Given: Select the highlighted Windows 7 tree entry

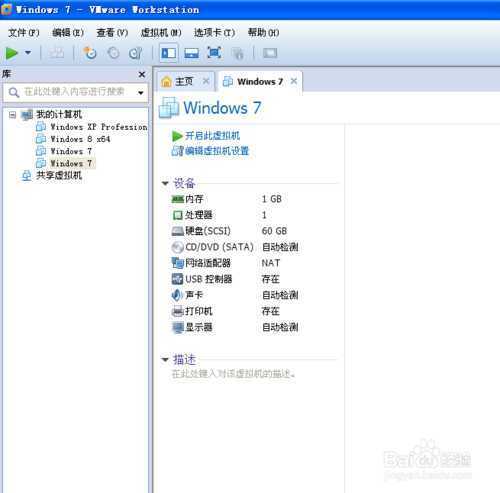Looking at the screenshot, I should click(x=71, y=163).
